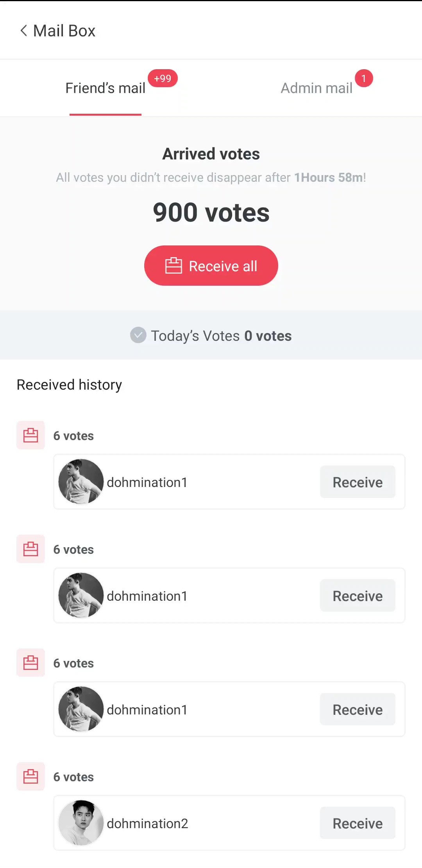The width and height of the screenshot is (422, 868).
Task: Tap the red Receive all button
Action: pyautogui.click(x=211, y=265)
